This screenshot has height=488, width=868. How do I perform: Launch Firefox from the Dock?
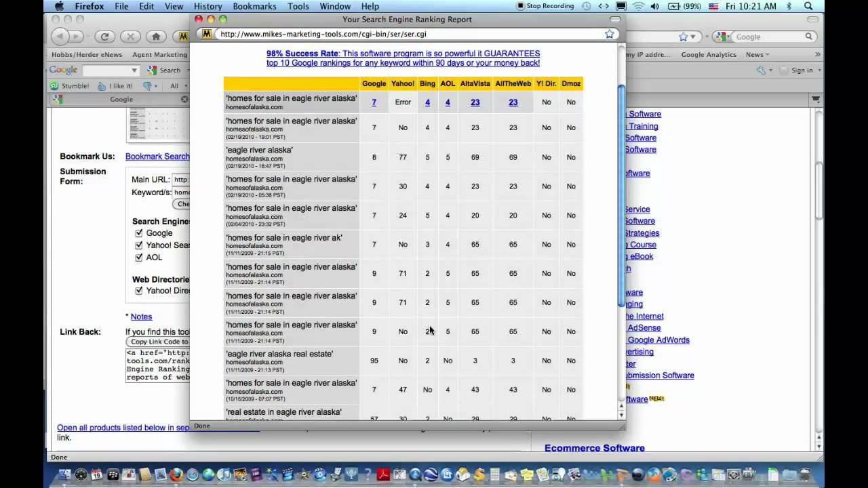176,475
